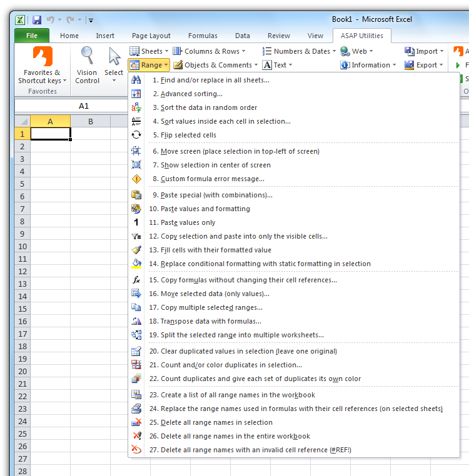Viewport: 469px width, 476px height.
Task: Select column A header
Action: point(50,121)
